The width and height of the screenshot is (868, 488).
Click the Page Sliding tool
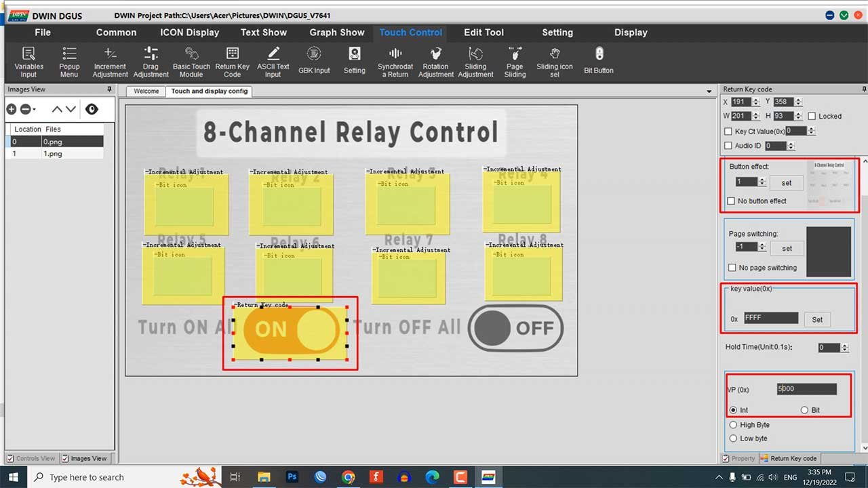(x=515, y=61)
